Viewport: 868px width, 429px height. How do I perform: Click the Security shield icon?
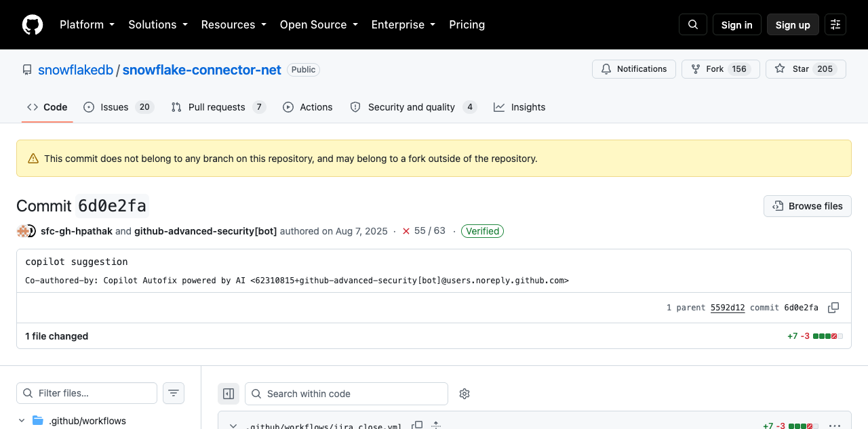tap(355, 107)
